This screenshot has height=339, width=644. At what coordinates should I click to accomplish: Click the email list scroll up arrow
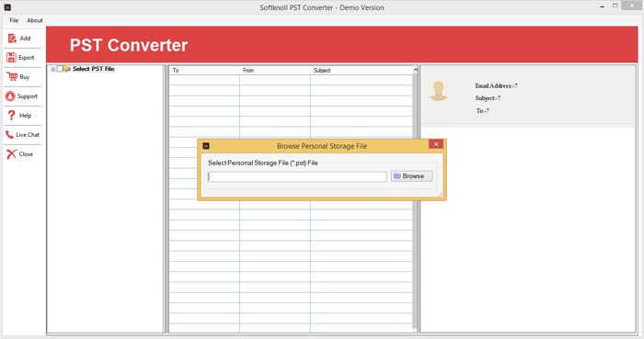(415, 70)
